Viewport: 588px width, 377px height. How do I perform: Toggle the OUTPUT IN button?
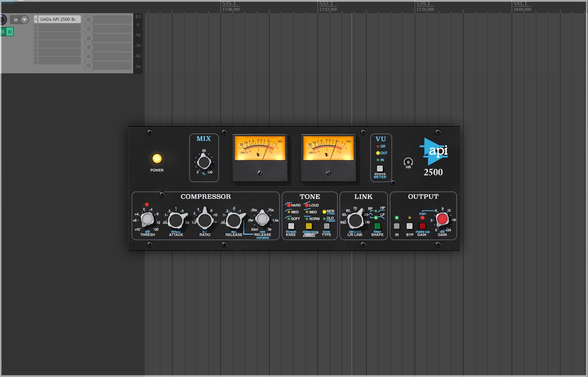[x=397, y=226]
